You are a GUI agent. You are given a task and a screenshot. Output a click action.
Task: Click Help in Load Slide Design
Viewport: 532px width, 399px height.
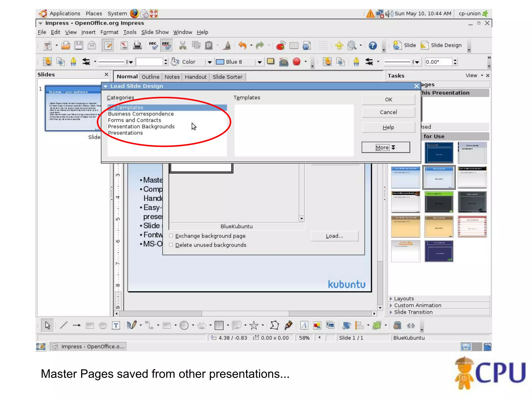coord(388,127)
